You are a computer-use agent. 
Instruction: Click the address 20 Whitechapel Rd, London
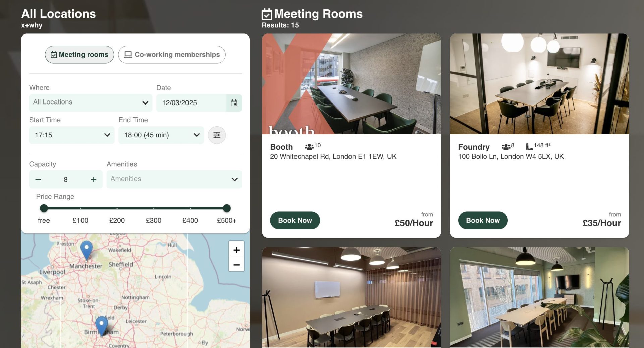pos(333,156)
